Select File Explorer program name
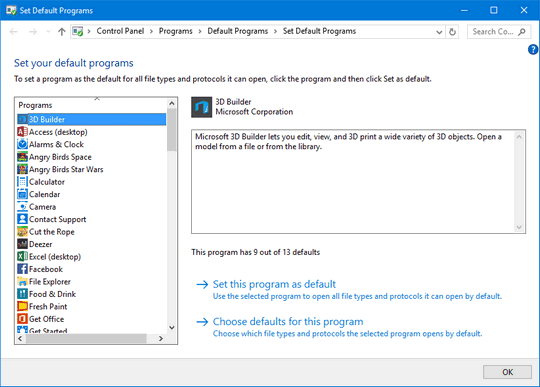The height and width of the screenshot is (387, 540). coord(50,282)
